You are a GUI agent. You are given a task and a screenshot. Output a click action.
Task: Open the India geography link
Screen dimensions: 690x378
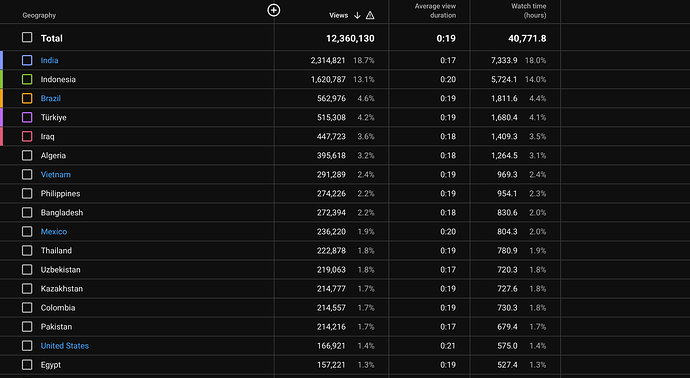[x=49, y=60]
